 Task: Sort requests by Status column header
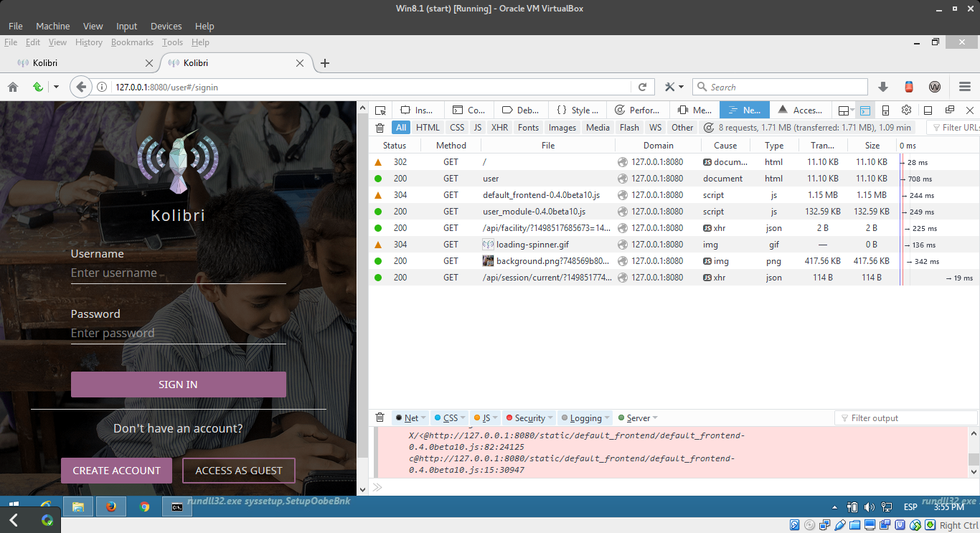(395, 145)
